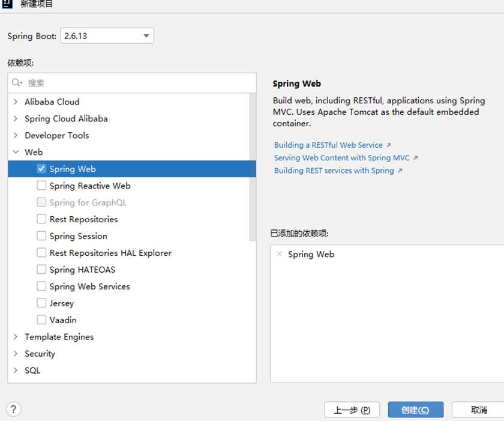Open the Building a RESTful Web Service link

(328, 145)
